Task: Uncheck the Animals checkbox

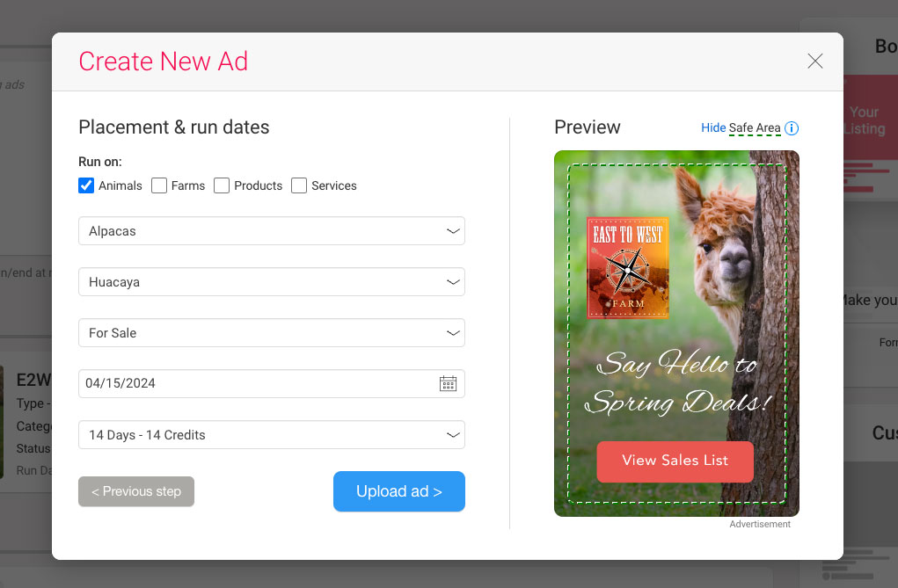Action: 86,185
